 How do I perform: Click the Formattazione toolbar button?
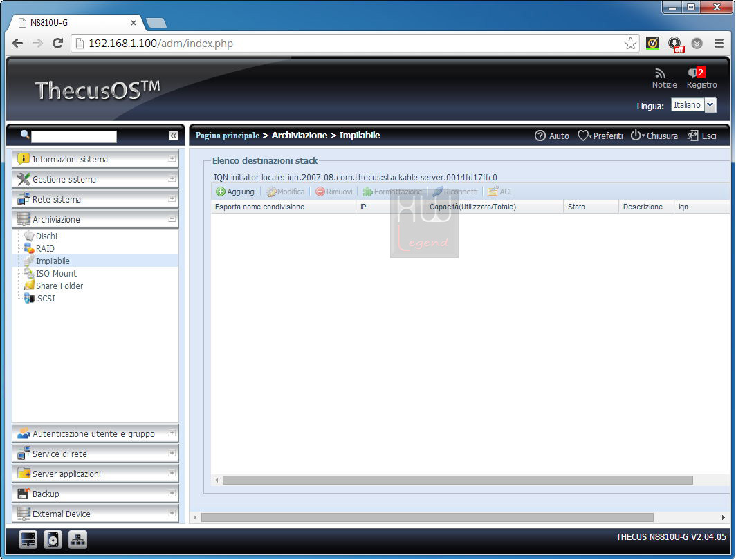(392, 192)
